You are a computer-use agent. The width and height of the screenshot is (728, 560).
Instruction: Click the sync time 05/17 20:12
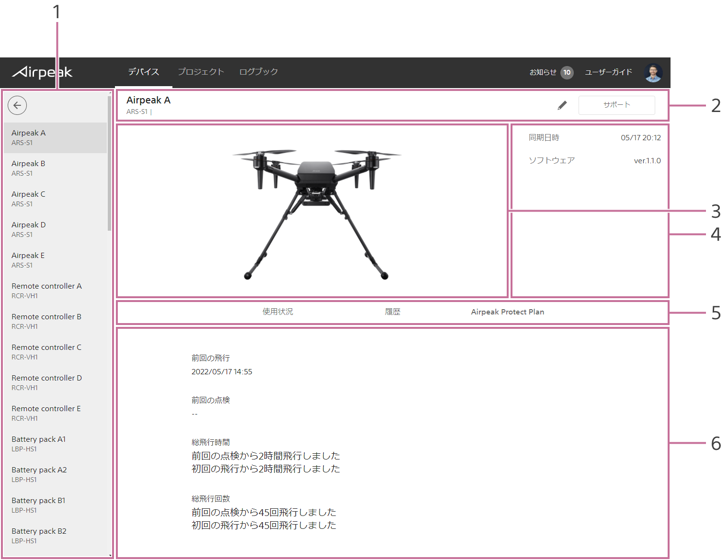point(641,138)
